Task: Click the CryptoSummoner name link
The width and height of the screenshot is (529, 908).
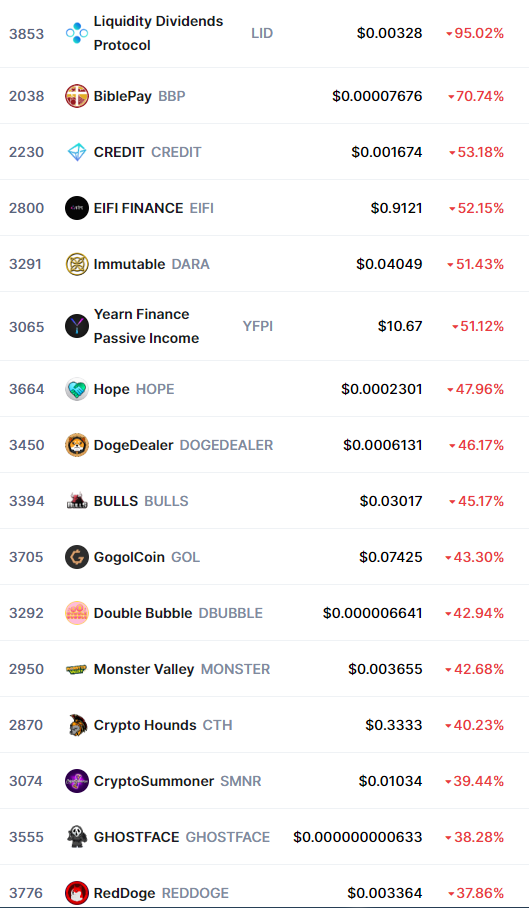Action: 154,781
